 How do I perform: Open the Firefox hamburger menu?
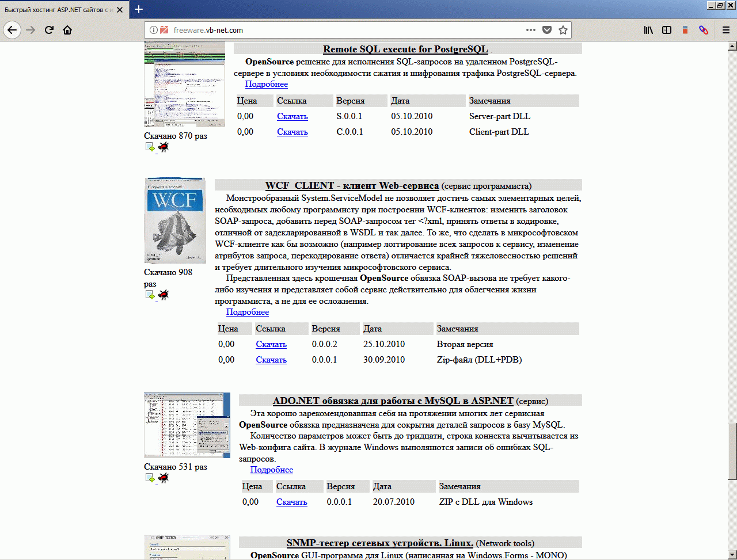click(x=726, y=30)
